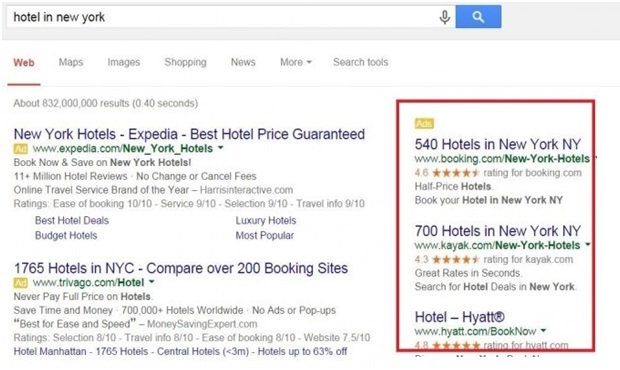Click the blue magnifier search button

478,17
